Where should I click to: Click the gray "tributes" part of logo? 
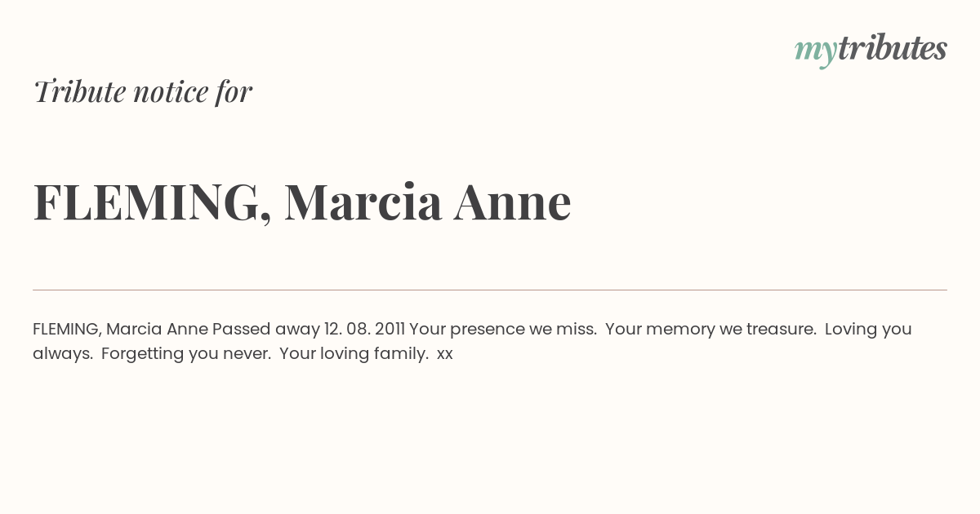(893, 49)
